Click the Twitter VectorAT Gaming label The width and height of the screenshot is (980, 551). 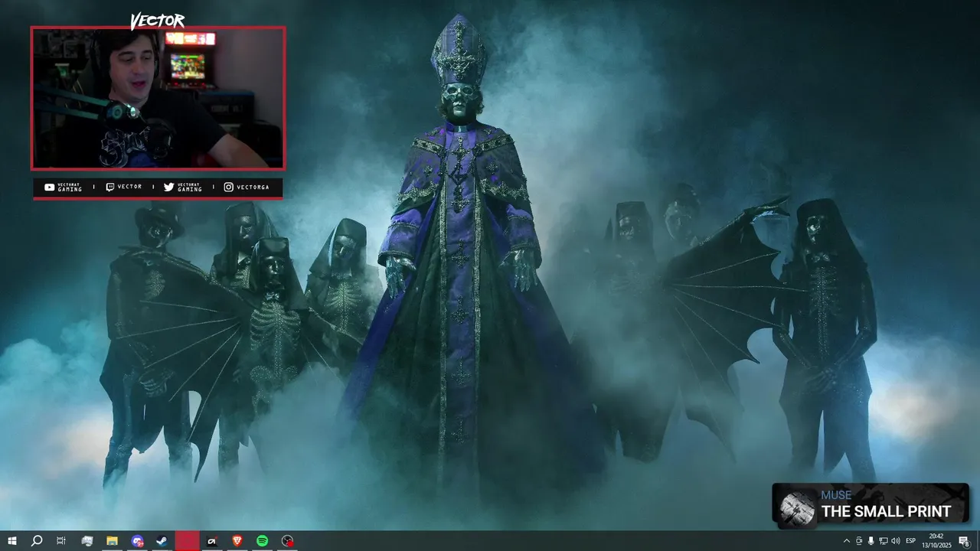click(183, 187)
